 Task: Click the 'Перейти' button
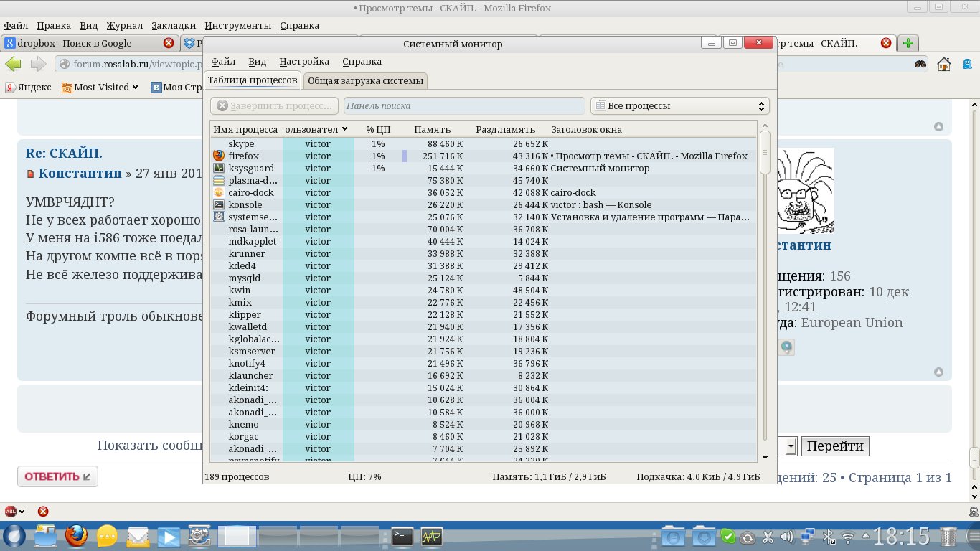[834, 446]
